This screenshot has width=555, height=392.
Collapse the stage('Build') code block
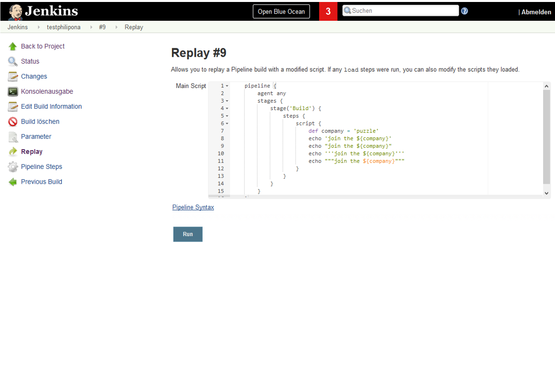(x=226, y=108)
